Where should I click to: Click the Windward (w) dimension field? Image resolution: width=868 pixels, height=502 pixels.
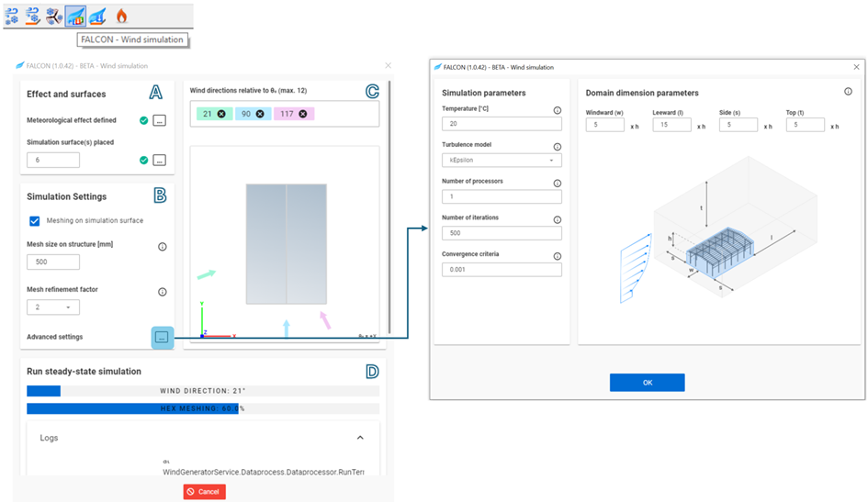click(x=605, y=125)
